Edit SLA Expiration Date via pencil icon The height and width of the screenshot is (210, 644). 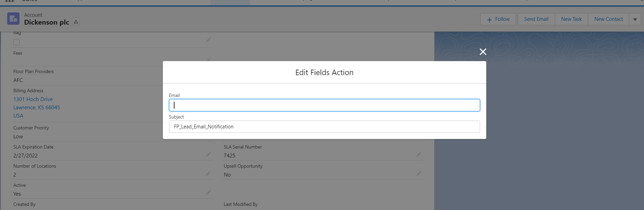pos(208,155)
